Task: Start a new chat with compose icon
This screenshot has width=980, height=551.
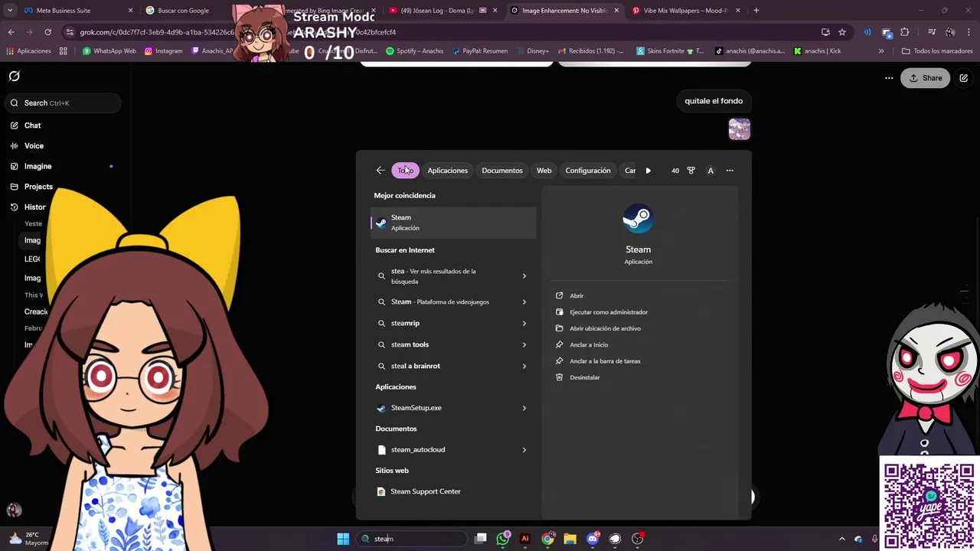Action: coord(964,78)
